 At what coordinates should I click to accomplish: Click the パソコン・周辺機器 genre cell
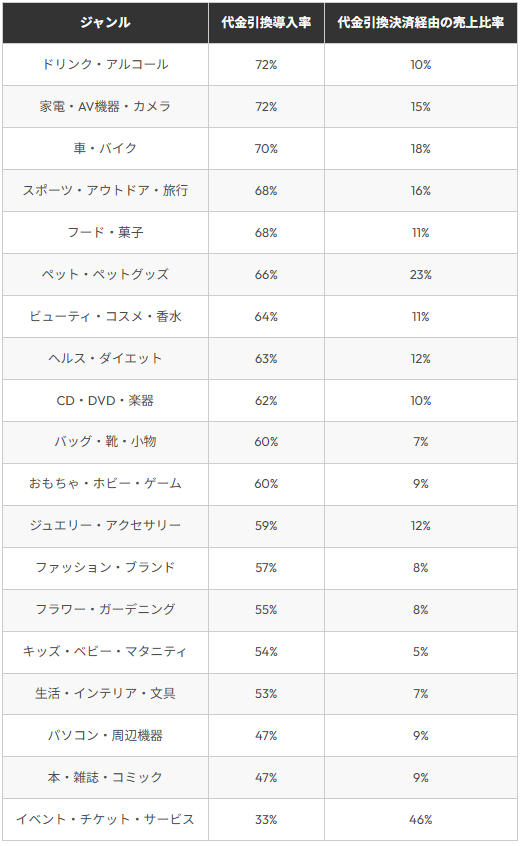(105, 736)
